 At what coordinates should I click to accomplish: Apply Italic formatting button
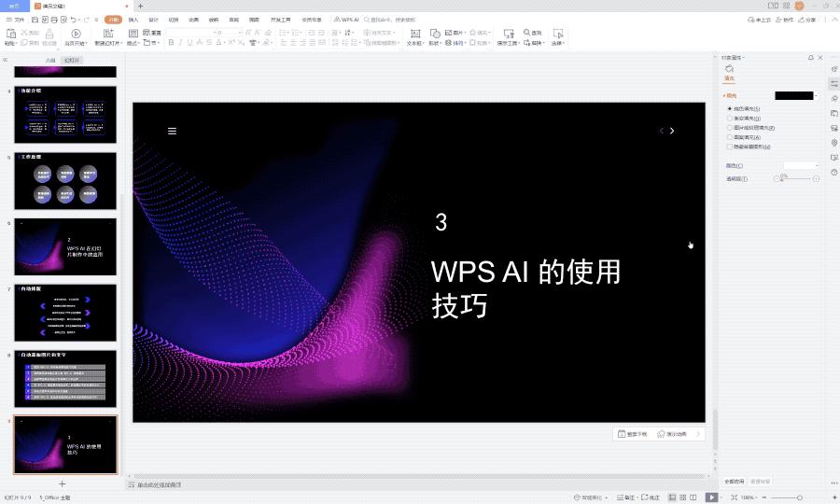180,42
